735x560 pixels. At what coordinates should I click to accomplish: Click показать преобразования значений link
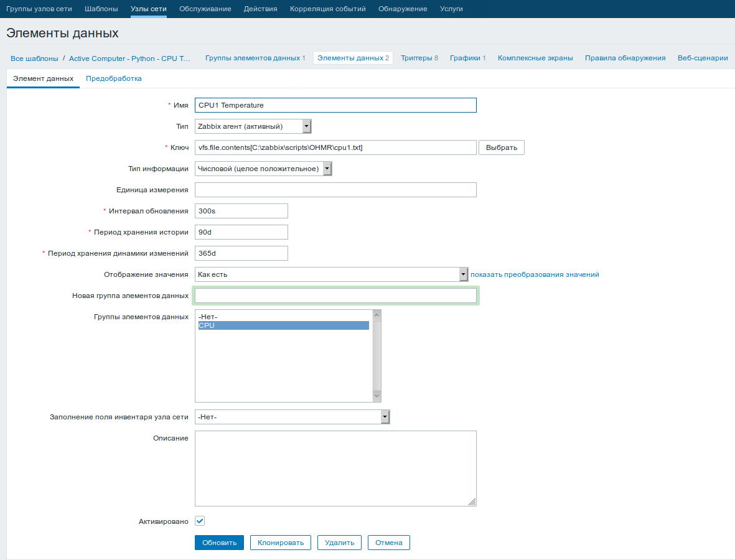point(535,274)
